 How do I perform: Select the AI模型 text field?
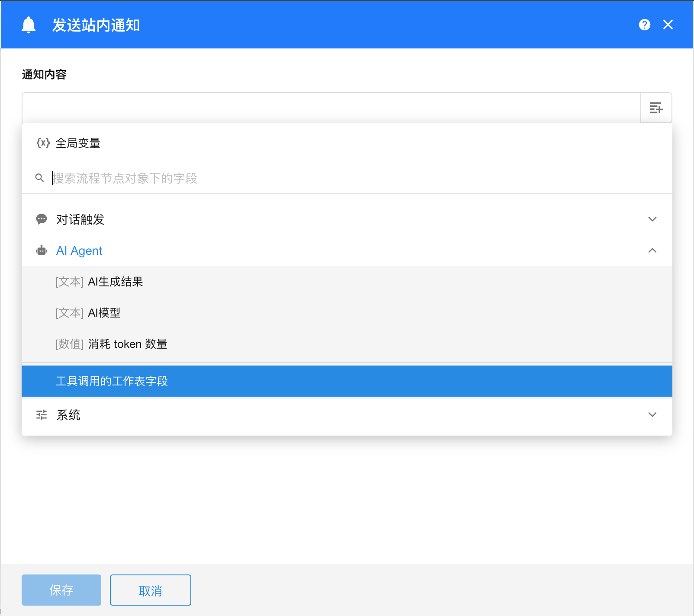[x=104, y=313]
